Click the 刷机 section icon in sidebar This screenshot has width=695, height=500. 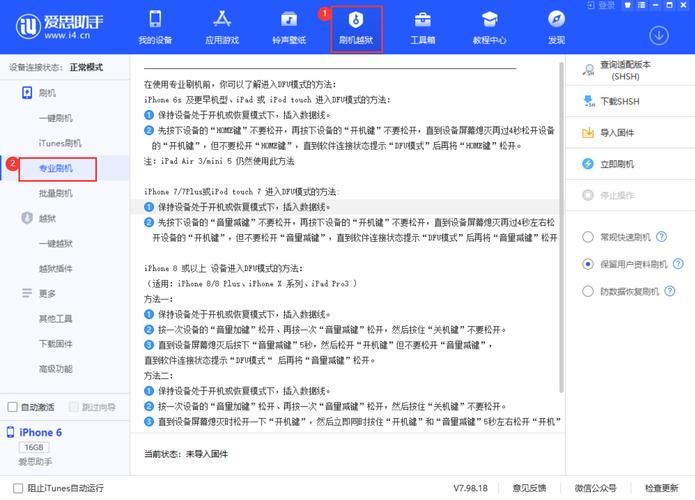pyautogui.click(x=27, y=93)
